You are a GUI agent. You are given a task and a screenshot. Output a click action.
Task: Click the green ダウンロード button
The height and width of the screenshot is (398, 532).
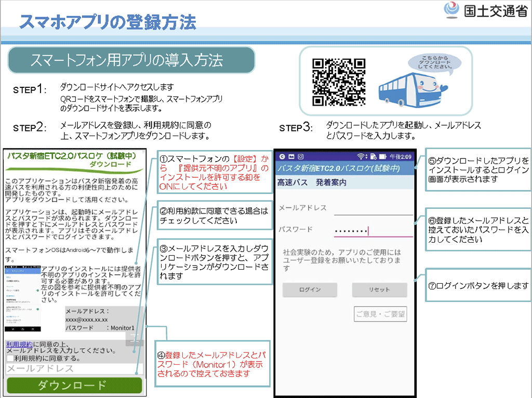[x=74, y=385]
